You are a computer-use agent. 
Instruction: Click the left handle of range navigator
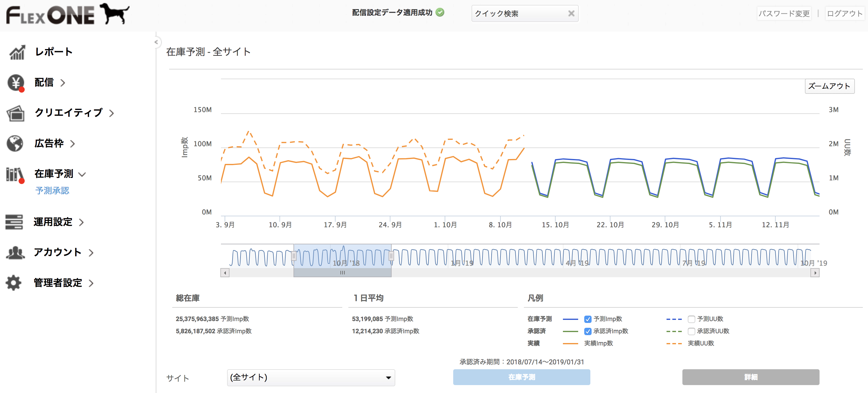click(x=294, y=256)
